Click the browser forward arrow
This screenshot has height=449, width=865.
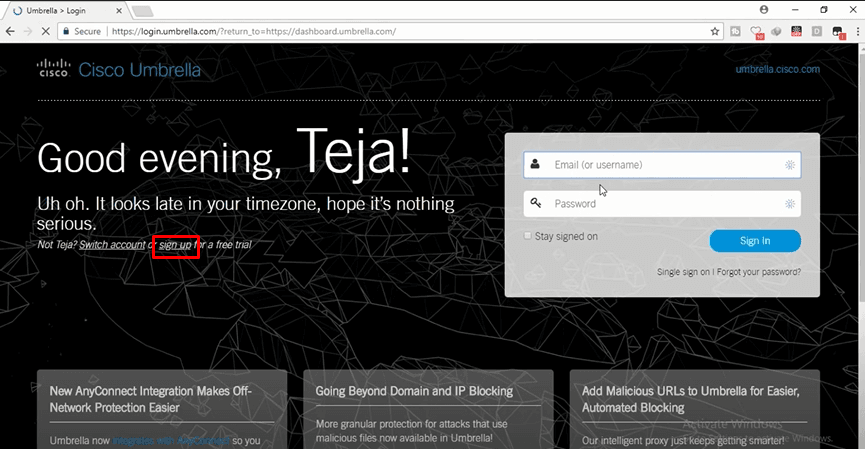28,31
